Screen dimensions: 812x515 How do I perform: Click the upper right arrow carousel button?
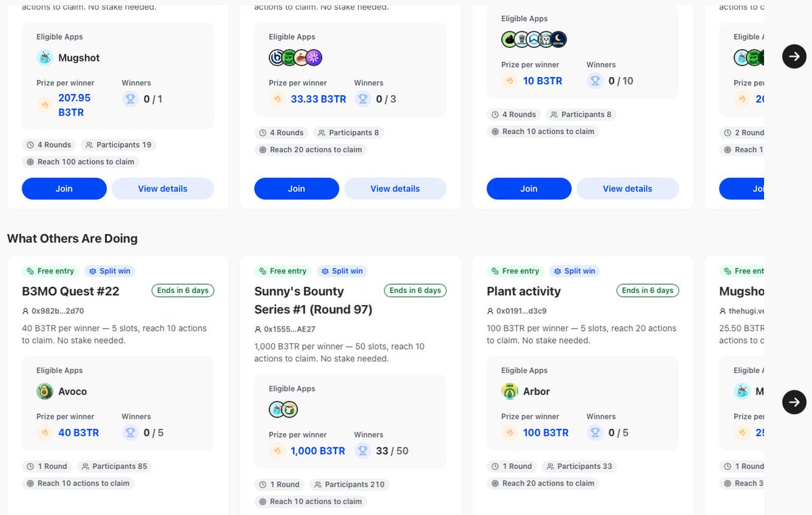[794, 56]
